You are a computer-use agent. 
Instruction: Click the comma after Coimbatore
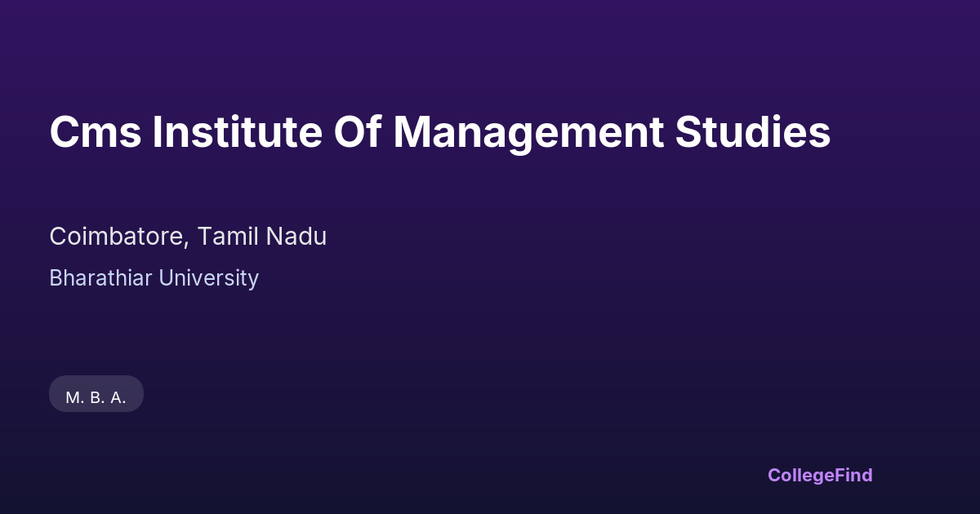(189, 243)
